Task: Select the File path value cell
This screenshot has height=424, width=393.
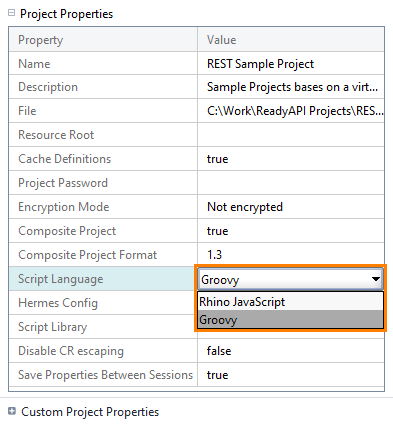Action: (291, 111)
